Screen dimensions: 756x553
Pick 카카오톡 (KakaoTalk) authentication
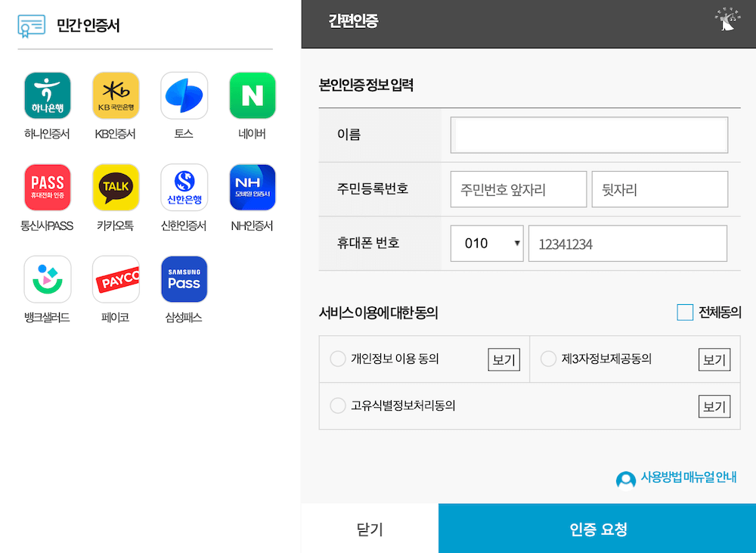pos(115,187)
